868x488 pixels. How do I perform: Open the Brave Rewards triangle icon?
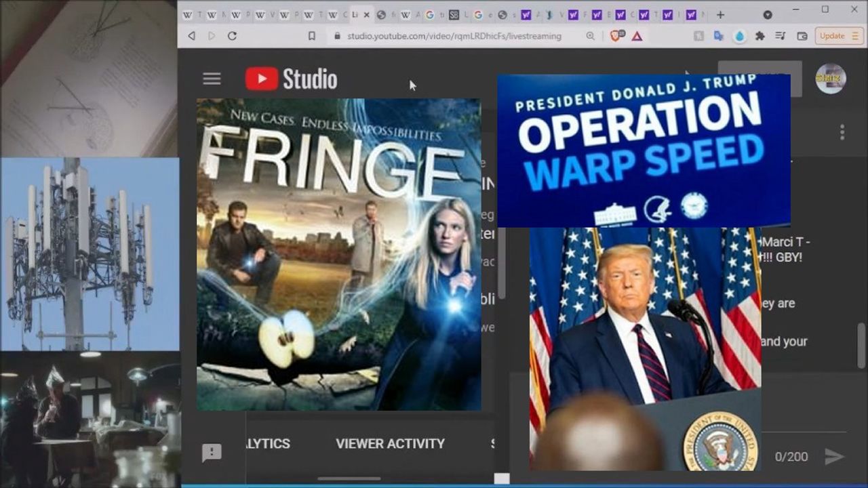(x=637, y=36)
